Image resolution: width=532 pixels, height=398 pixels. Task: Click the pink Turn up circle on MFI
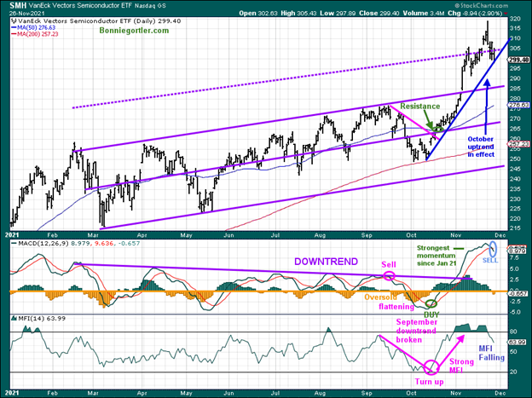431,368
